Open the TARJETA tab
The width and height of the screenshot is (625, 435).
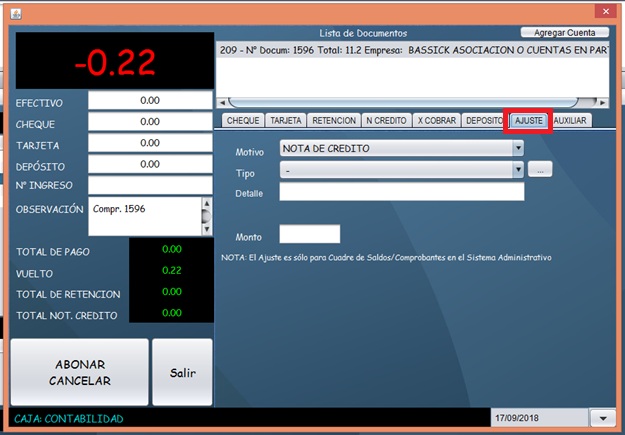click(x=286, y=120)
